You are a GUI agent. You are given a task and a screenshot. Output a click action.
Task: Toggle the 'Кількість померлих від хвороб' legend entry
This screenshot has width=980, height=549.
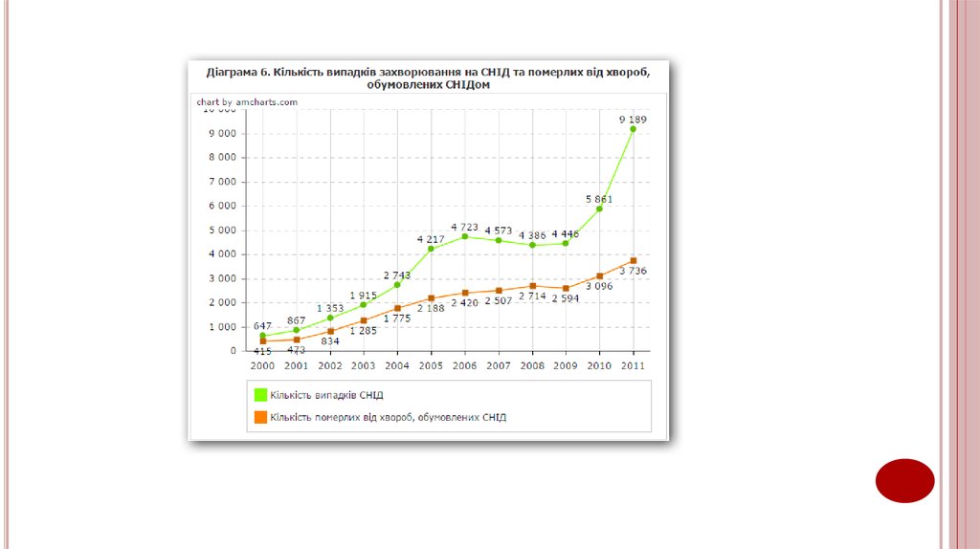[x=388, y=417]
